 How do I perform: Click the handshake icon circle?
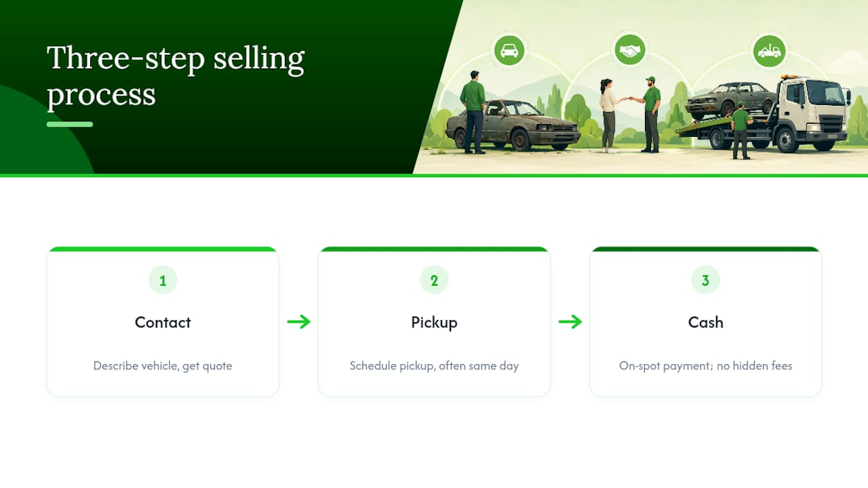pos(630,50)
